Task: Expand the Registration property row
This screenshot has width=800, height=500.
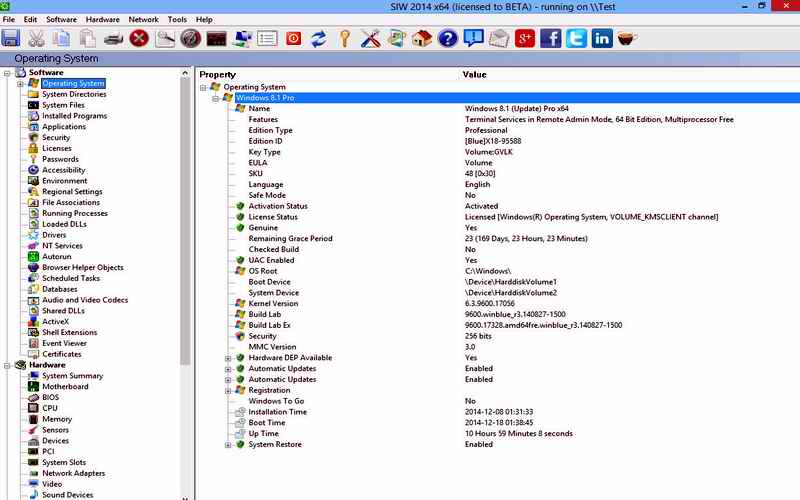Action: (x=228, y=390)
